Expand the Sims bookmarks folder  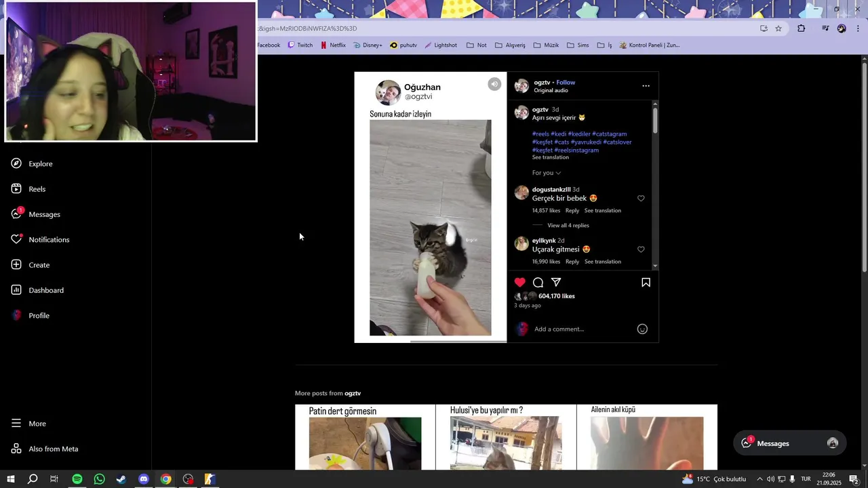pos(578,45)
